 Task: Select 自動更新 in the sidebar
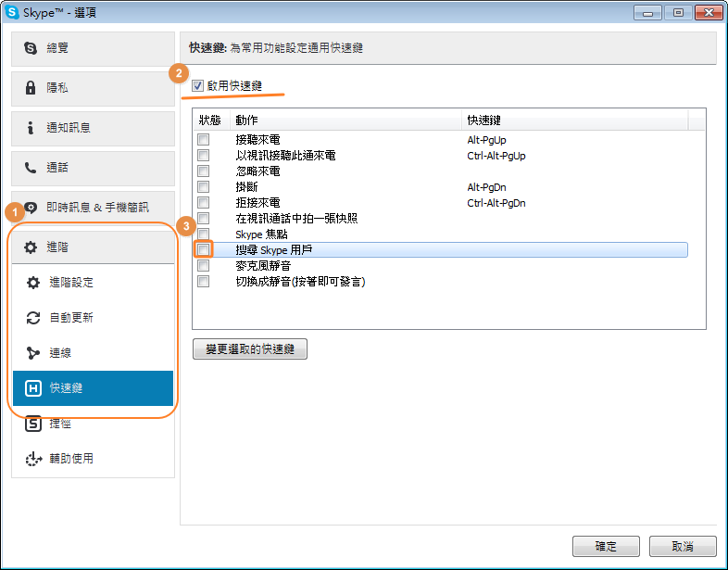pyautogui.click(x=93, y=318)
